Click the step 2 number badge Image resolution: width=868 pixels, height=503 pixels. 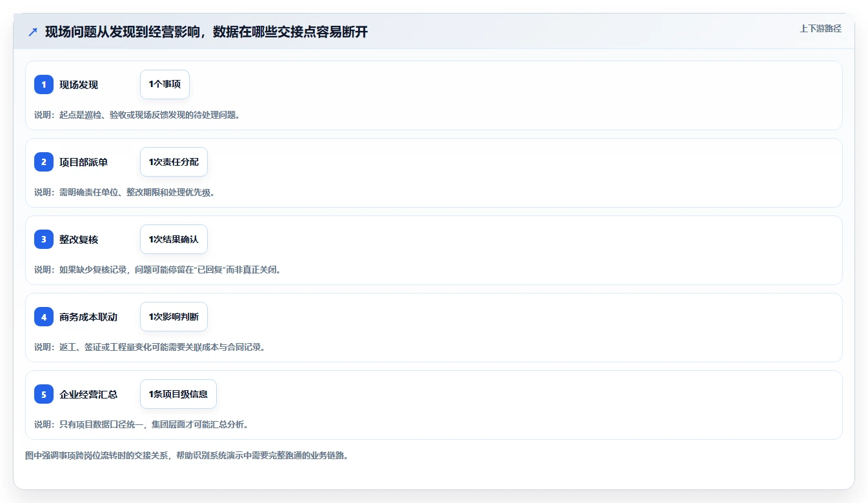click(x=44, y=162)
